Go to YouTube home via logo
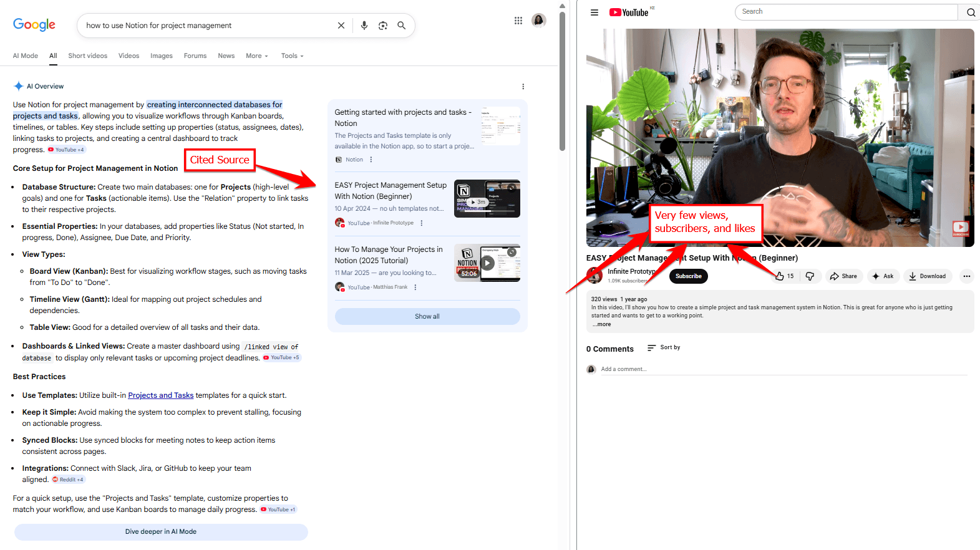Image resolution: width=980 pixels, height=550 pixels. [x=629, y=12]
